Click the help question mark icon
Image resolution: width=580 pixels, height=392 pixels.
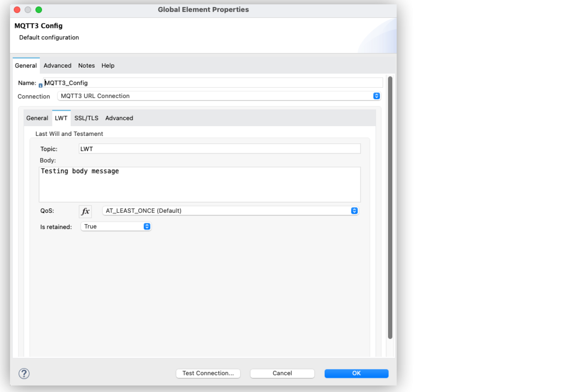coord(24,373)
